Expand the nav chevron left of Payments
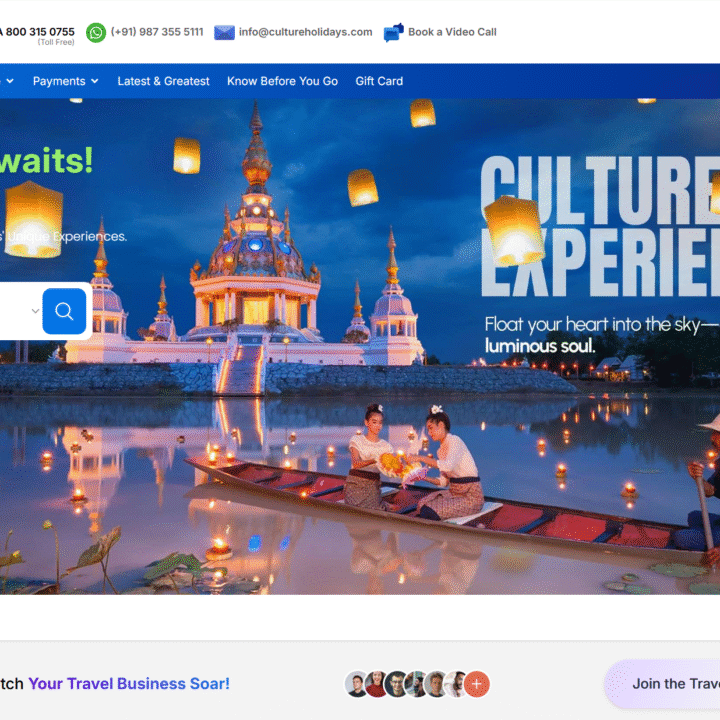This screenshot has height=720, width=720. tap(9, 81)
